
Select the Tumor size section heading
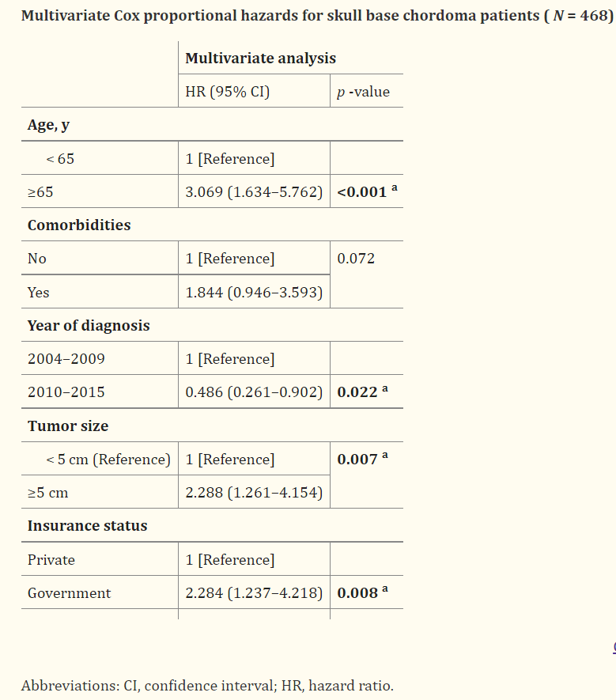[x=68, y=426]
